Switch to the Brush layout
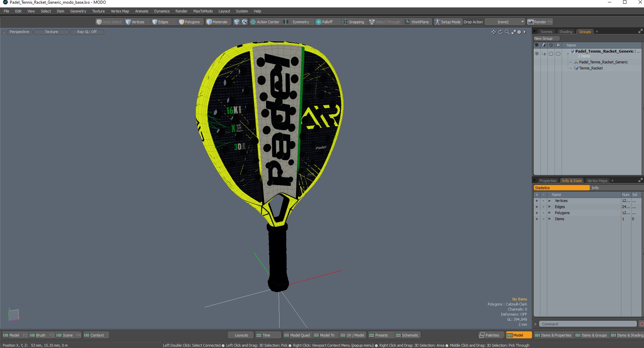644x348 pixels. point(42,335)
